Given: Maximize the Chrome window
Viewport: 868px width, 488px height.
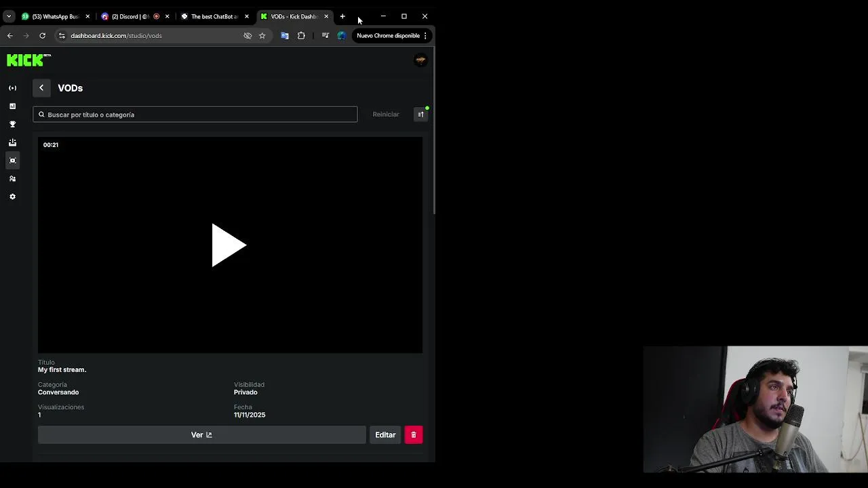Looking at the screenshot, I should click(x=404, y=16).
